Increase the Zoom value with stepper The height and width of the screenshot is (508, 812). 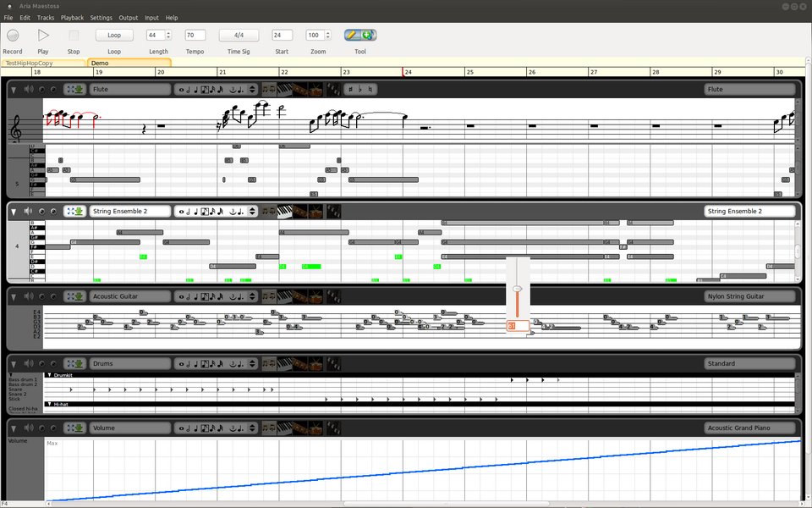pyautogui.click(x=328, y=33)
